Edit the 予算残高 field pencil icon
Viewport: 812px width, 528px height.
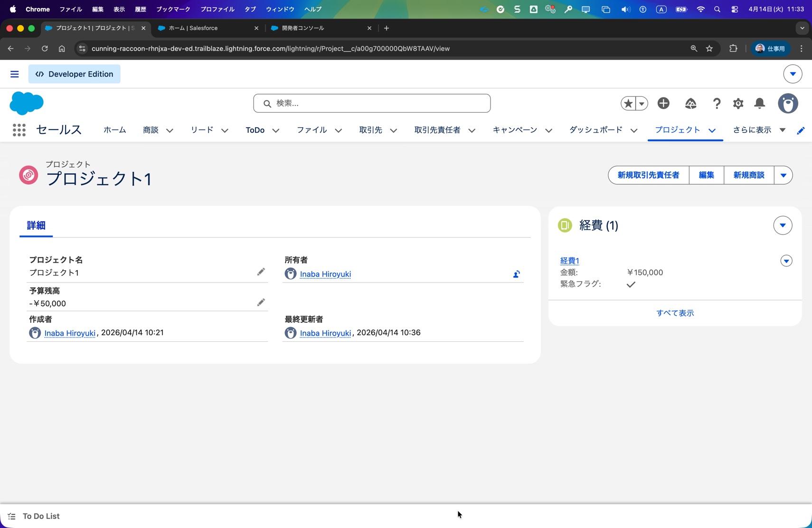(x=261, y=302)
